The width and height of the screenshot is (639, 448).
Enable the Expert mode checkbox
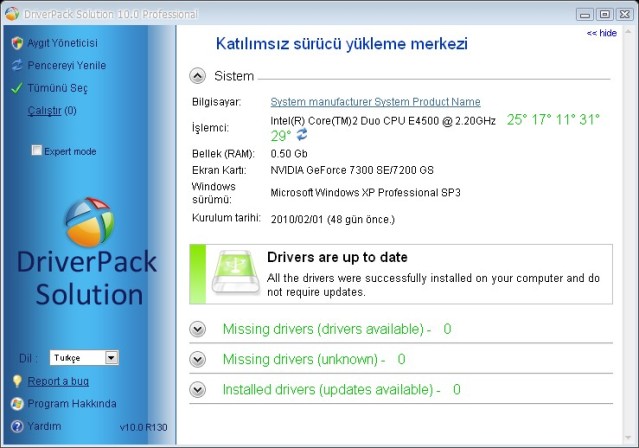(x=37, y=150)
